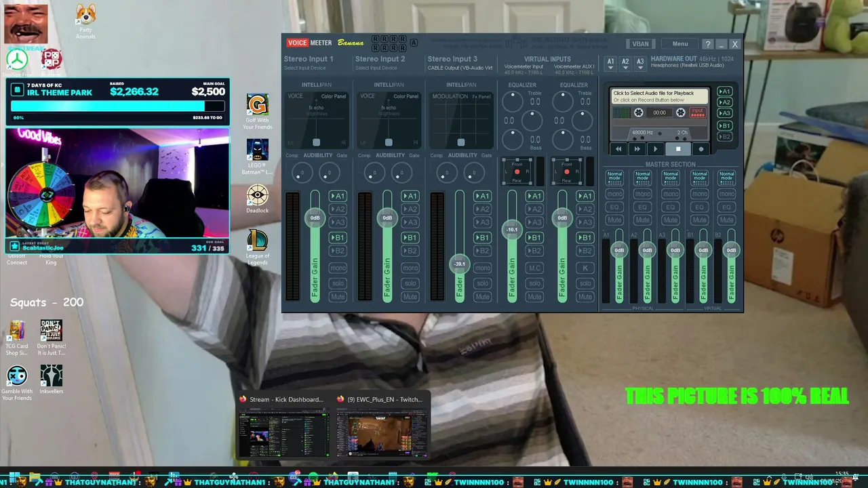Viewport: 868px width, 488px height.
Task: Toggle mono on the B1 master bus
Action: pyautogui.click(x=698, y=194)
